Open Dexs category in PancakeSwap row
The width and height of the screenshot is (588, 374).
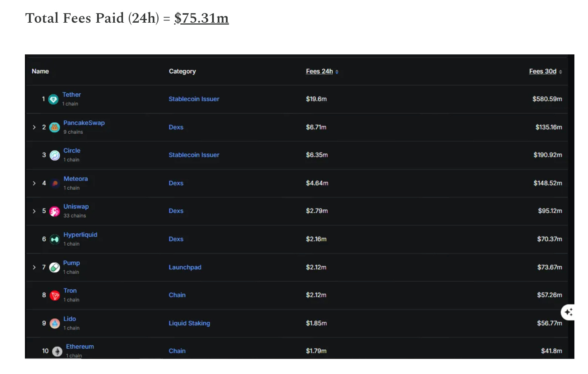176,127
